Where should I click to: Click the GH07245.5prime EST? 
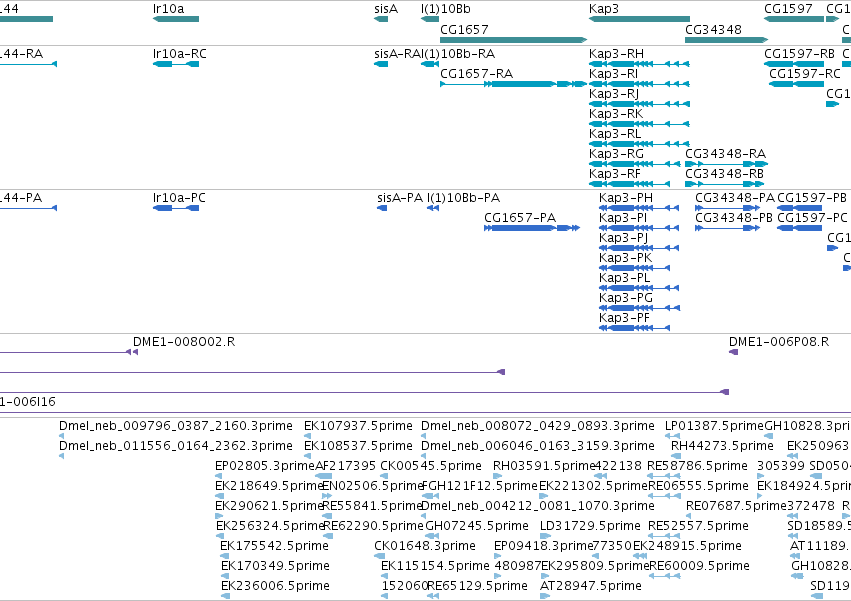pos(432,536)
